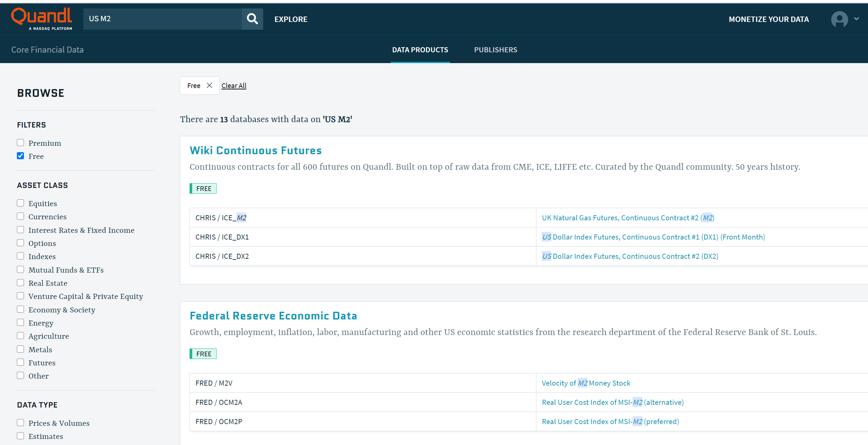Image resolution: width=868 pixels, height=445 pixels.
Task: Remove the Free filter chip with X
Action: [x=209, y=85]
